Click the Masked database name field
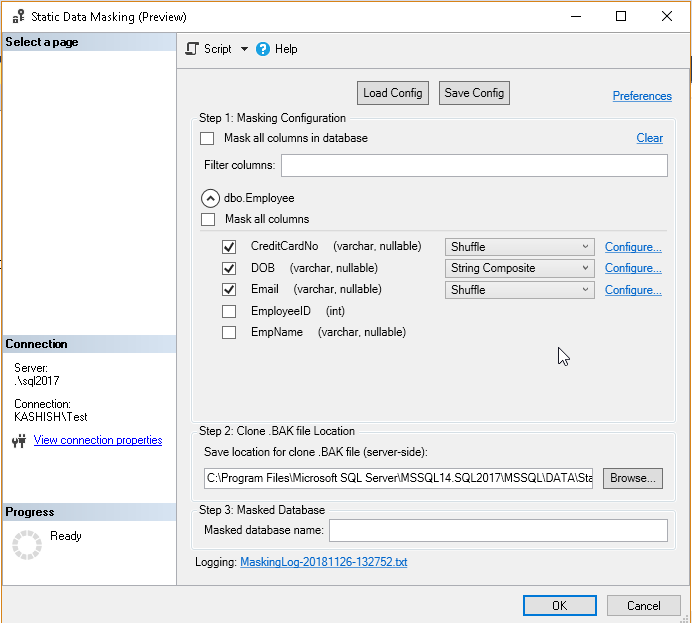Viewport: 692px width, 623px height. (497, 530)
